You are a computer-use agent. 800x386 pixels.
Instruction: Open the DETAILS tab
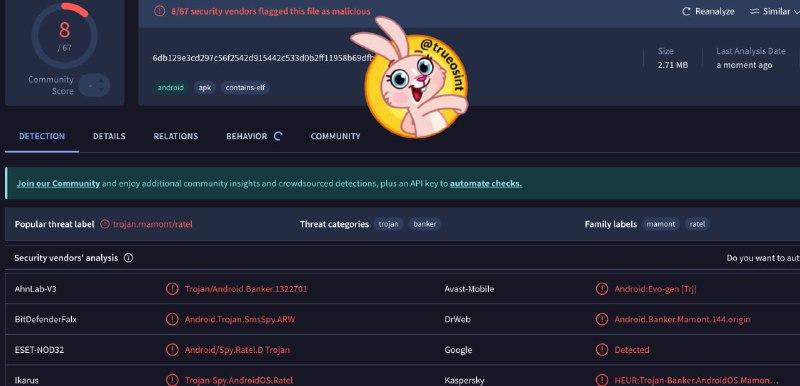(x=109, y=136)
